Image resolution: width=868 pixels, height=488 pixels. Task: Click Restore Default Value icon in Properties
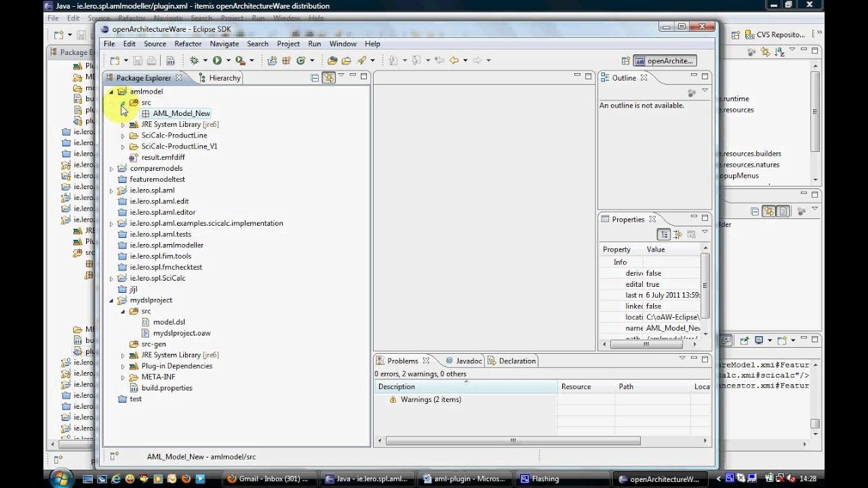coord(691,235)
